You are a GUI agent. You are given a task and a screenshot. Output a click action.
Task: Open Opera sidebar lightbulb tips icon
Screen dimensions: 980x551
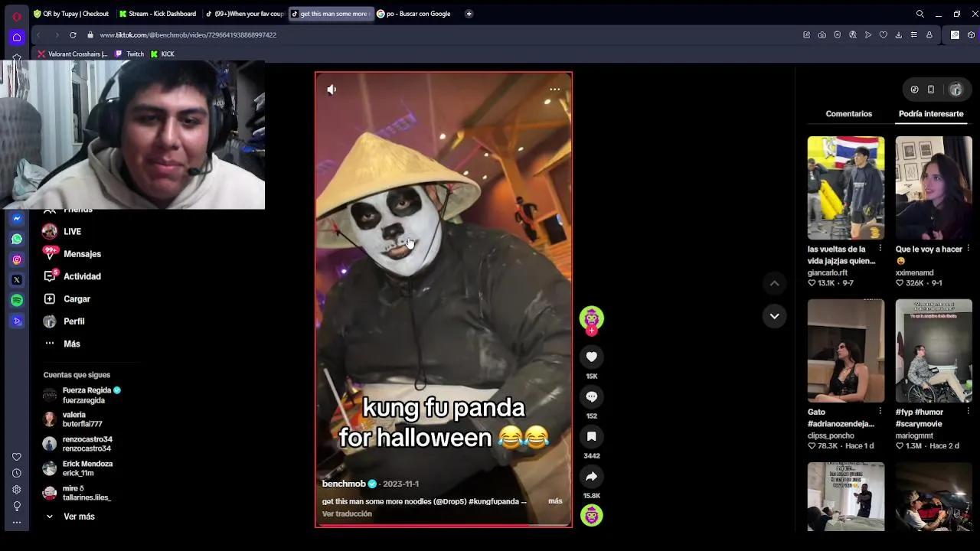[17, 507]
